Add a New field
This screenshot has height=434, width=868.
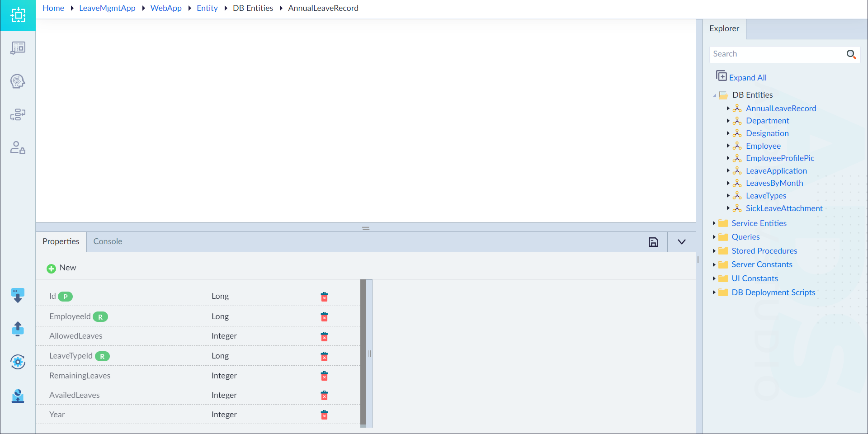tap(61, 268)
